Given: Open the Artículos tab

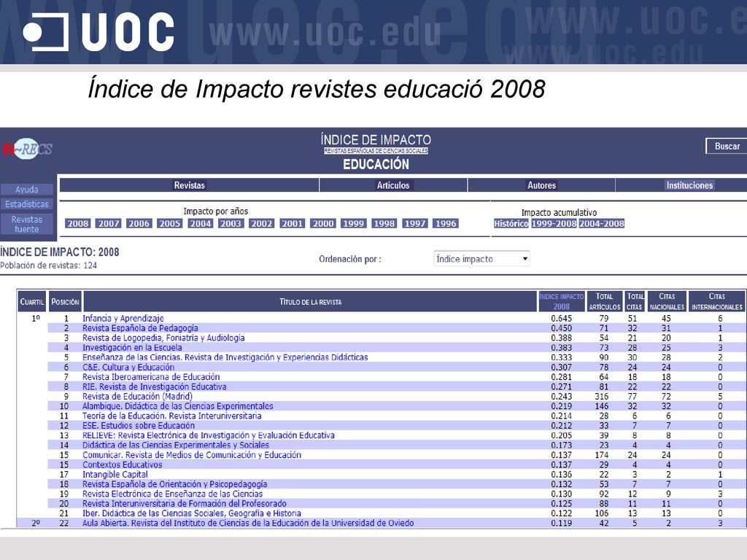Looking at the screenshot, I should pyautogui.click(x=393, y=185).
